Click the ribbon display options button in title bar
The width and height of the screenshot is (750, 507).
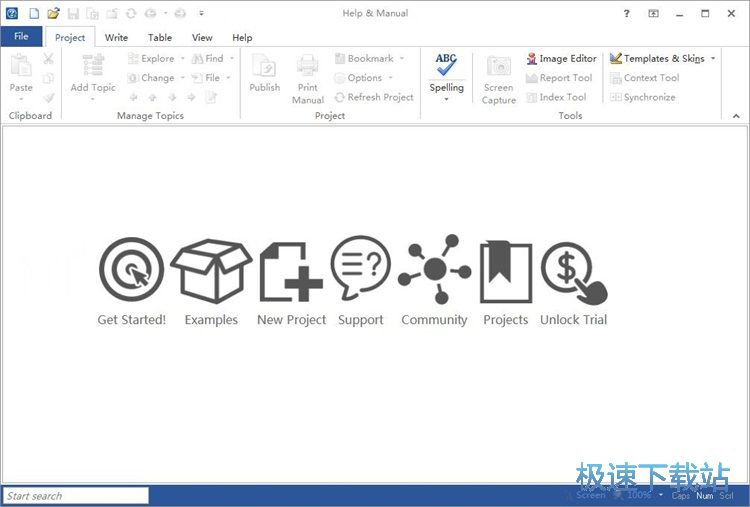653,13
